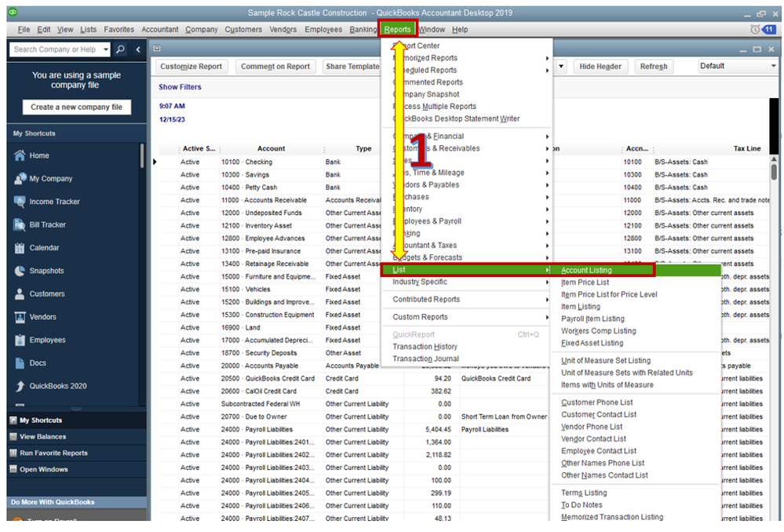Expand the Contributed Reports submenu

pos(547,300)
